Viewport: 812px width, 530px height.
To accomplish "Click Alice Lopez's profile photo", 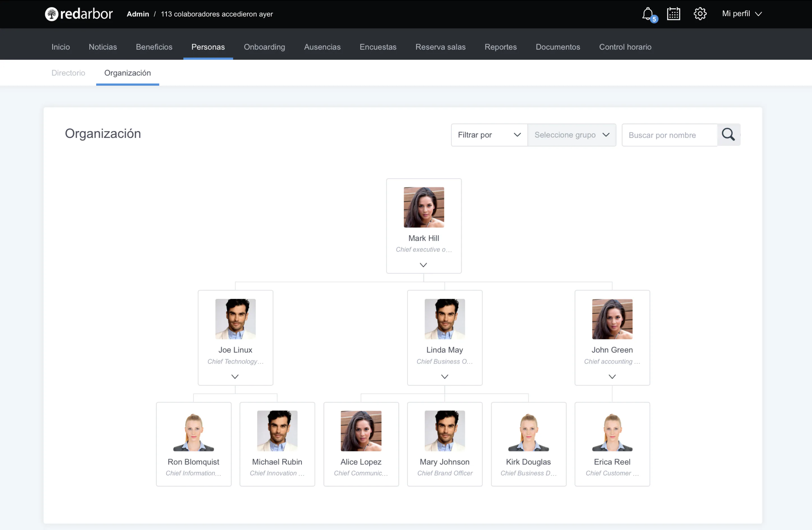I will (x=361, y=431).
